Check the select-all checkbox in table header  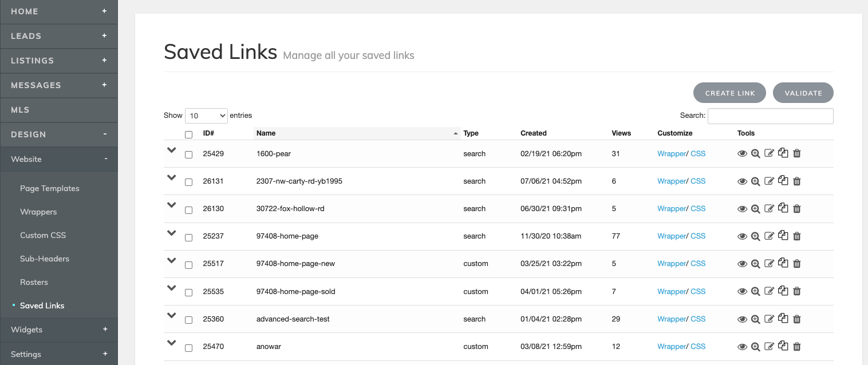point(188,133)
